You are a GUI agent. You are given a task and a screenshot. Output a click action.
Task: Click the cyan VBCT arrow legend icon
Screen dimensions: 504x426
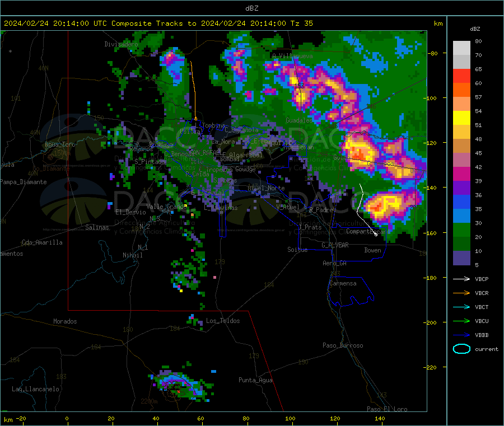coord(461,307)
